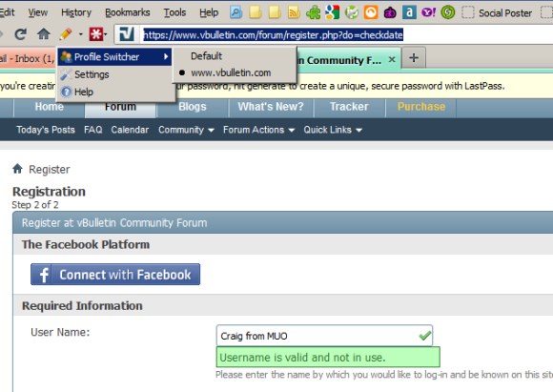The image size is (553, 392).
Task: Open the RSS feed bookmark icon
Action: click(x=294, y=12)
